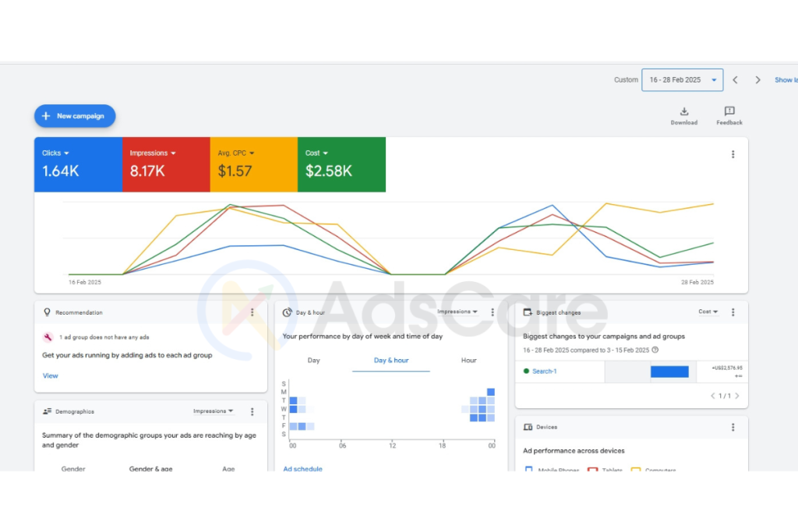Image resolution: width=798 pixels, height=532 pixels.
Task: Open the Demographics Impressions dropdown
Action: click(x=214, y=411)
